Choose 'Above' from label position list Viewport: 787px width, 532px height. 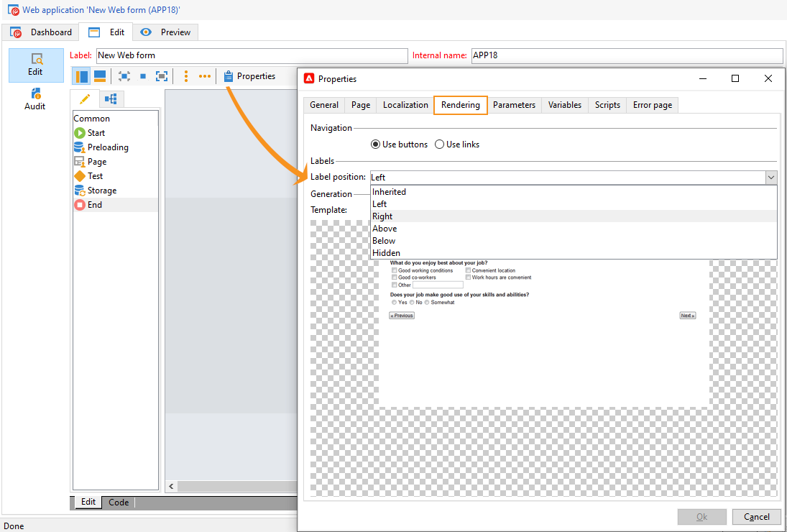tap(385, 229)
